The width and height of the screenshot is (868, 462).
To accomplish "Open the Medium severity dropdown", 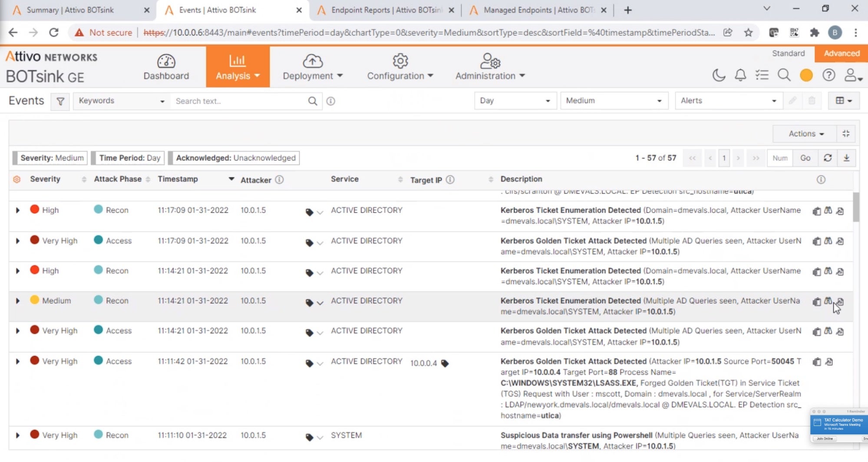I will (614, 101).
